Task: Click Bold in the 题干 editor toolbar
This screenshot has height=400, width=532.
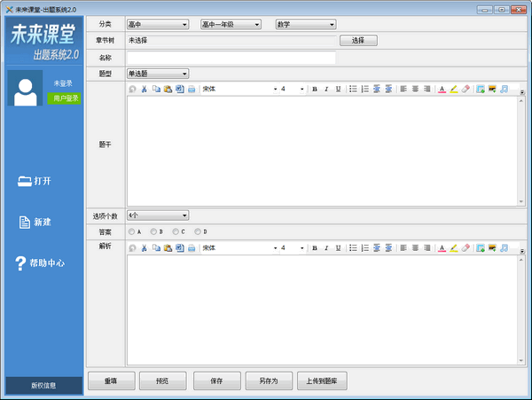Action: (x=315, y=89)
